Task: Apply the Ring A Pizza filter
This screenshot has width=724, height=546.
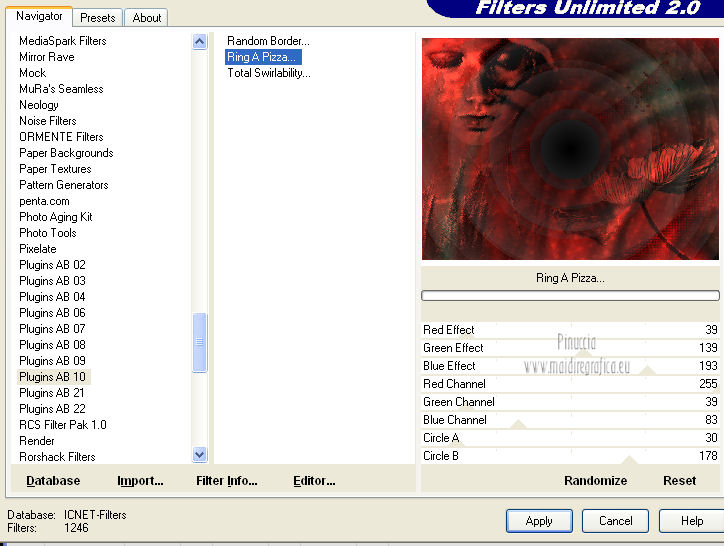Action: pyautogui.click(x=539, y=521)
